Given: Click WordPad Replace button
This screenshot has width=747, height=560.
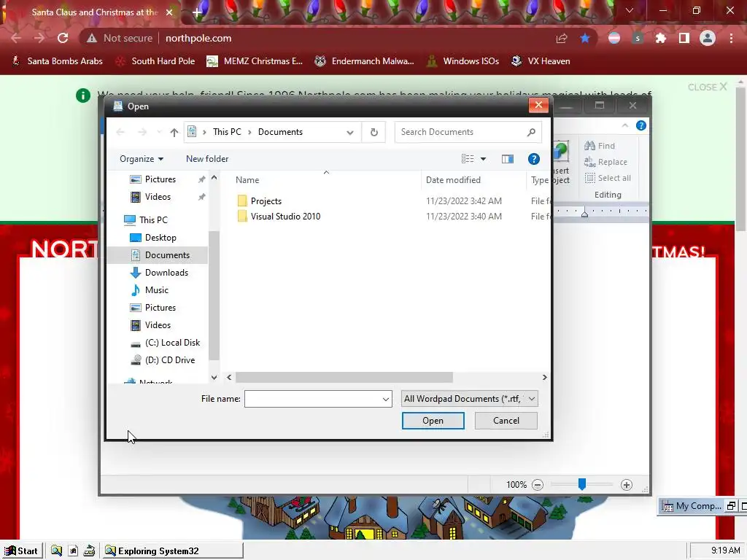Looking at the screenshot, I should coord(606,162).
